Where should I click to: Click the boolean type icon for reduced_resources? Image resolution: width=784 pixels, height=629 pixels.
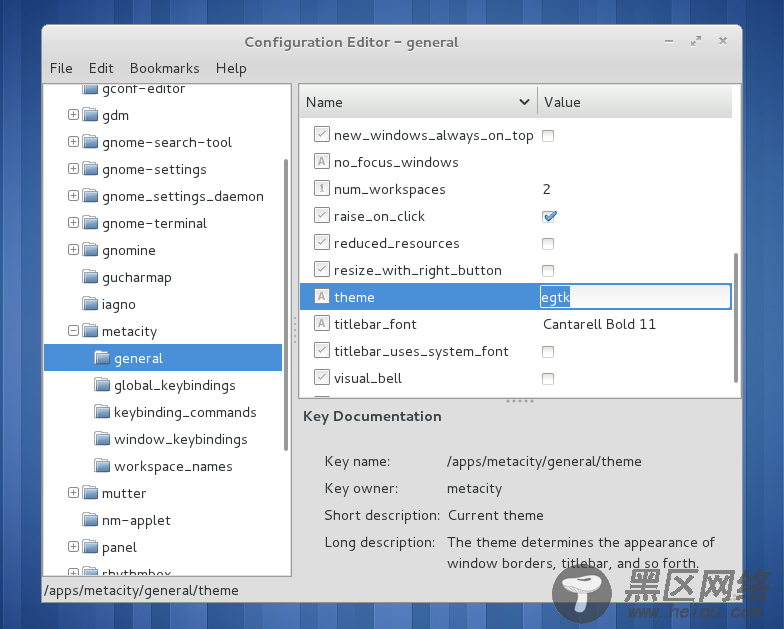[x=322, y=242]
